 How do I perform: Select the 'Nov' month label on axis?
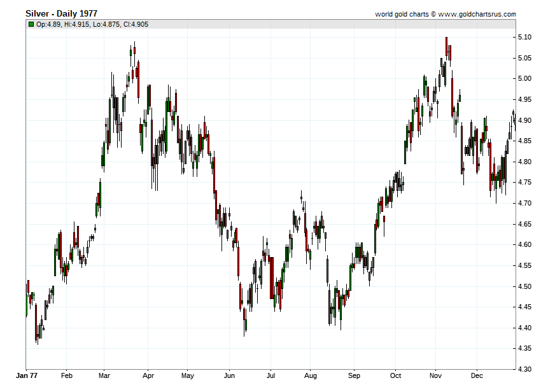pyautogui.click(x=435, y=375)
